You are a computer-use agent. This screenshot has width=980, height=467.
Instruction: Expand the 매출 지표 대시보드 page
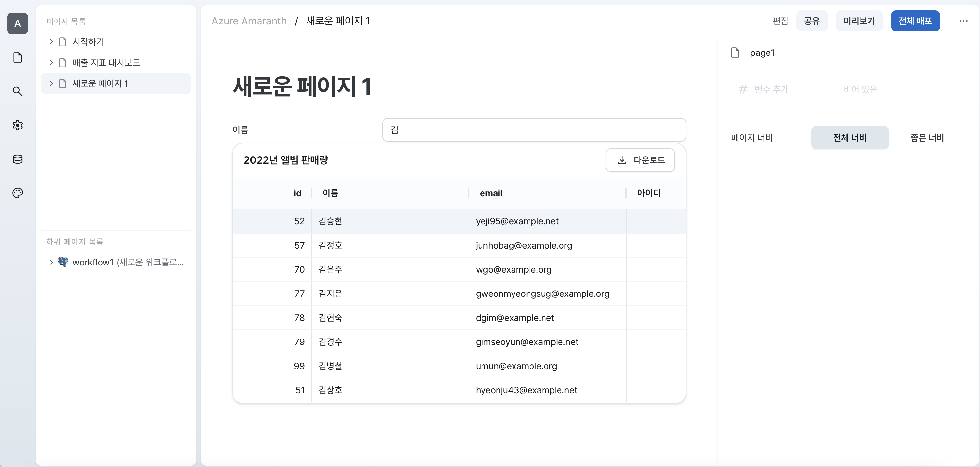[x=51, y=62]
